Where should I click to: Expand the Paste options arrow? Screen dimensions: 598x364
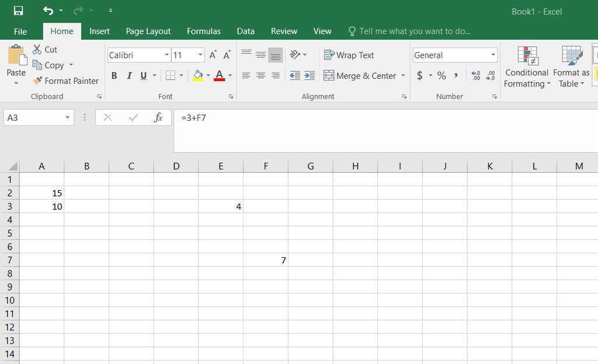tap(16, 83)
